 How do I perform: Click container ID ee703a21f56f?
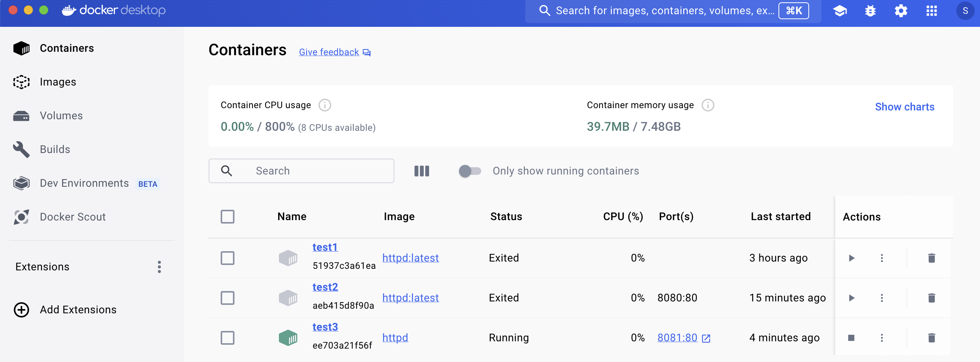tap(343, 346)
